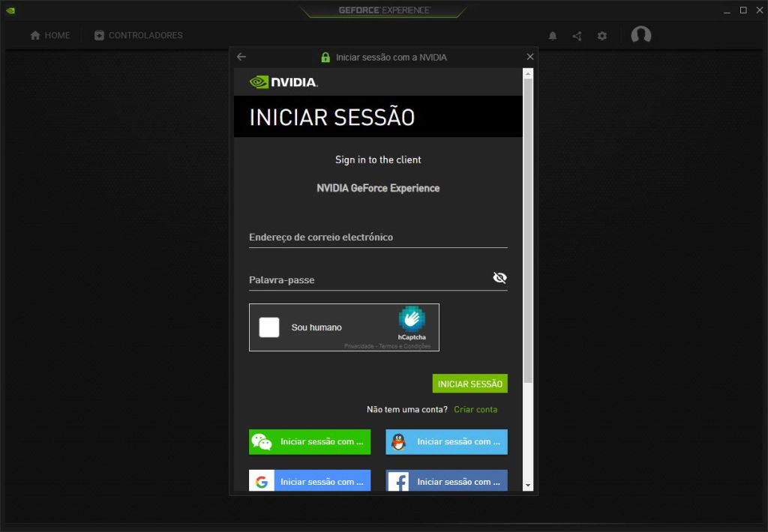This screenshot has height=532, width=768.
Task: Click the dialog vertical scrollbar thumb
Action: tap(527, 231)
